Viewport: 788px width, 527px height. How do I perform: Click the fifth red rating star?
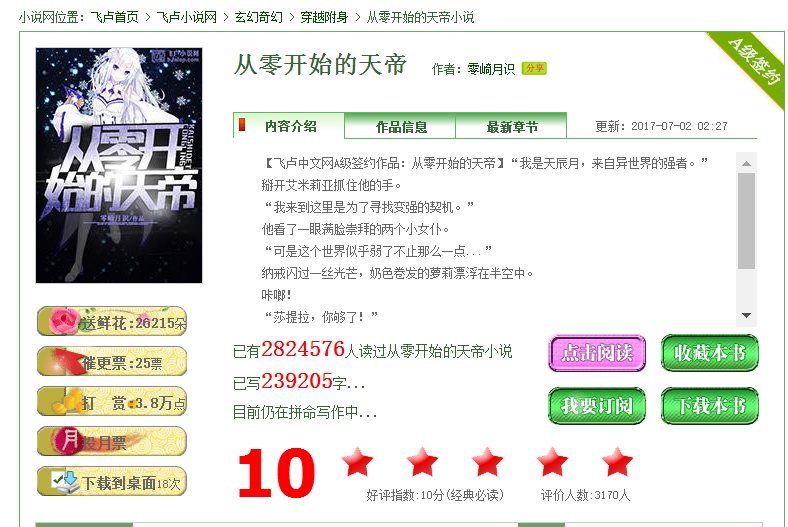click(x=617, y=461)
